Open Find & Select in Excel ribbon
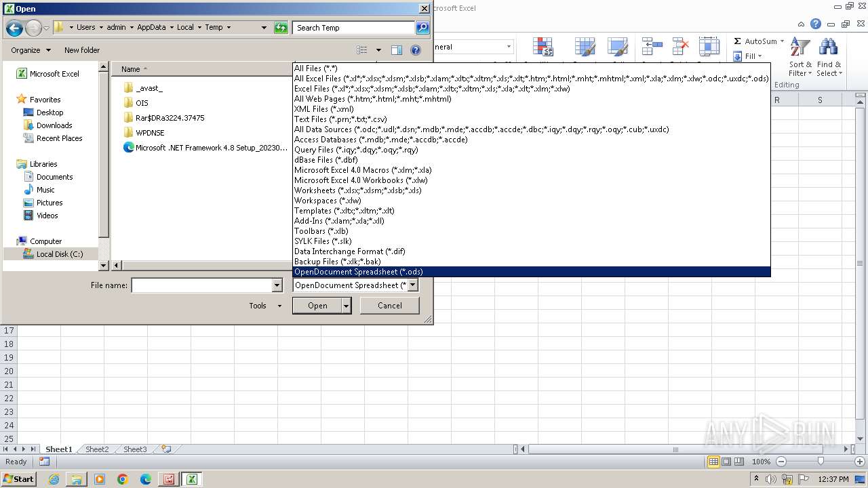Screen dimensions: 868x488 pyautogui.click(x=829, y=58)
